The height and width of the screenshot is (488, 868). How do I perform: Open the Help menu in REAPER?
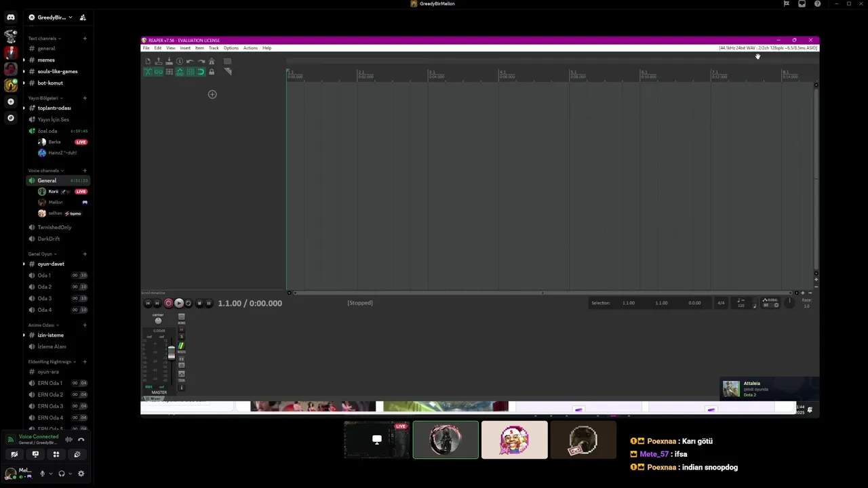(x=267, y=48)
